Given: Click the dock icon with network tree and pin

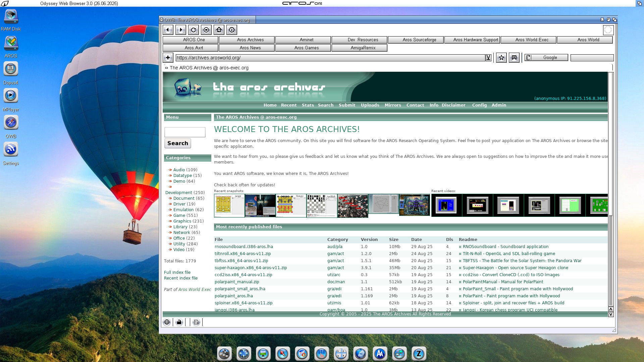Looking at the screenshot, I should click(x=224, y=354).
